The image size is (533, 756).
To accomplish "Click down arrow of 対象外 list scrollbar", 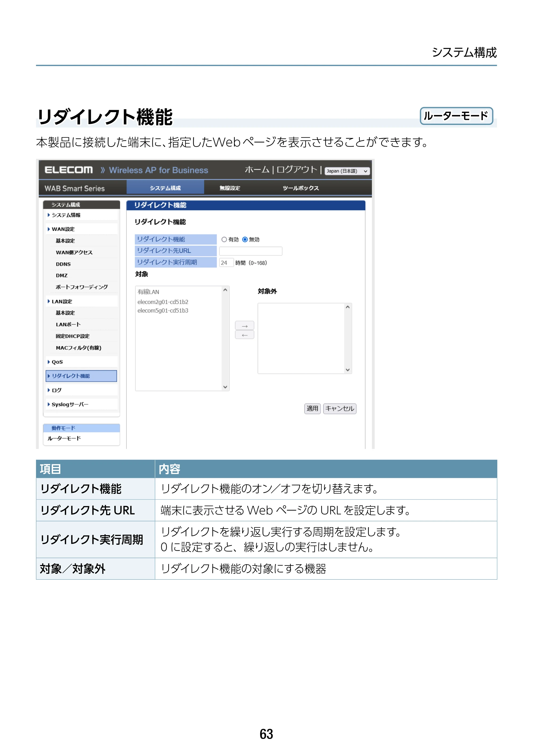I will click(348, 370).
